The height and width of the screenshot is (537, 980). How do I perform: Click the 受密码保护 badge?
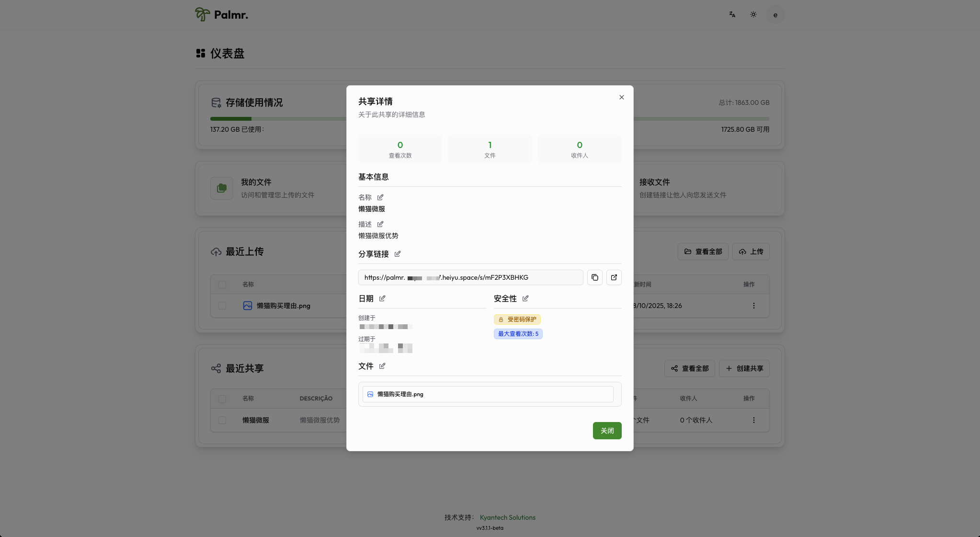tap(517, 320)
